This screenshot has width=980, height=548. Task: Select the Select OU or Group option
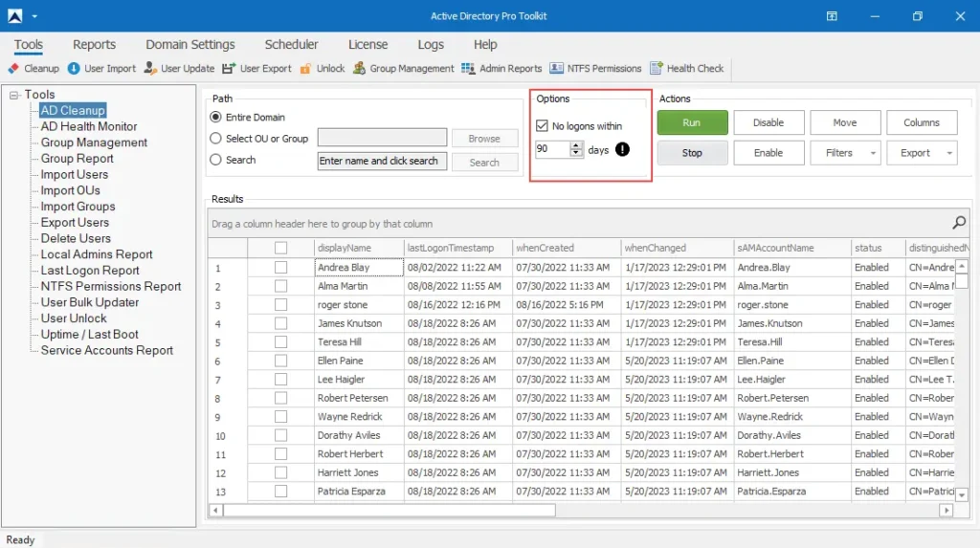pyautogui.click(x=215, y=138)
